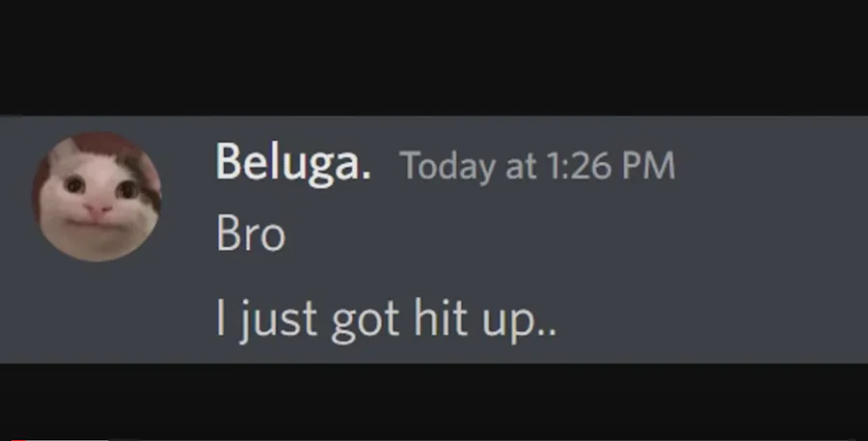This screenshot has width=868, height=441.
Task: Click the word just in the message
Action: click(x=278, y=319)
